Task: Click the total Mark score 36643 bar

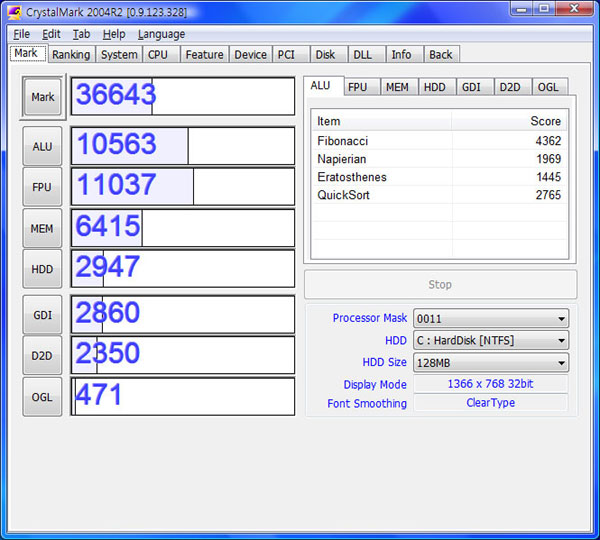Action: tap(183, 96)
